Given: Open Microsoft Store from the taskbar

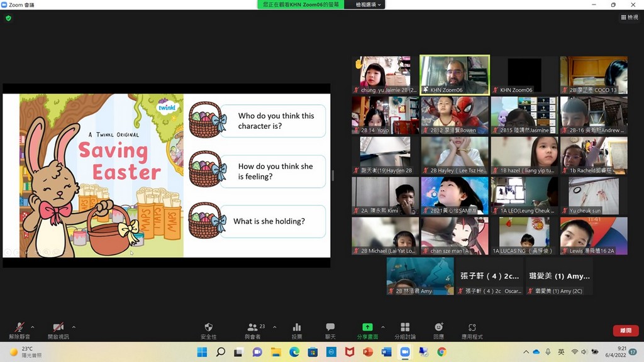Looking at the screenshot, I should pos(313,352).
